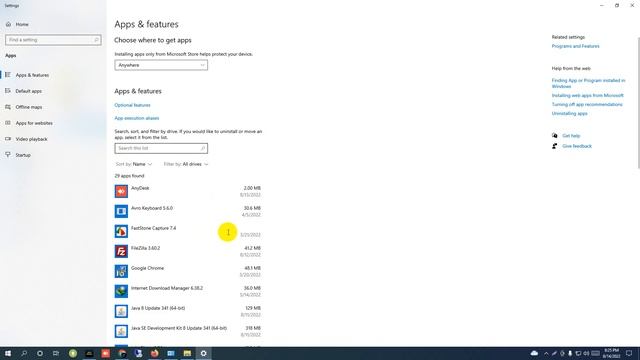Open Finding App or Program installed link
The image size is (640, 360).
click(588, 83)
